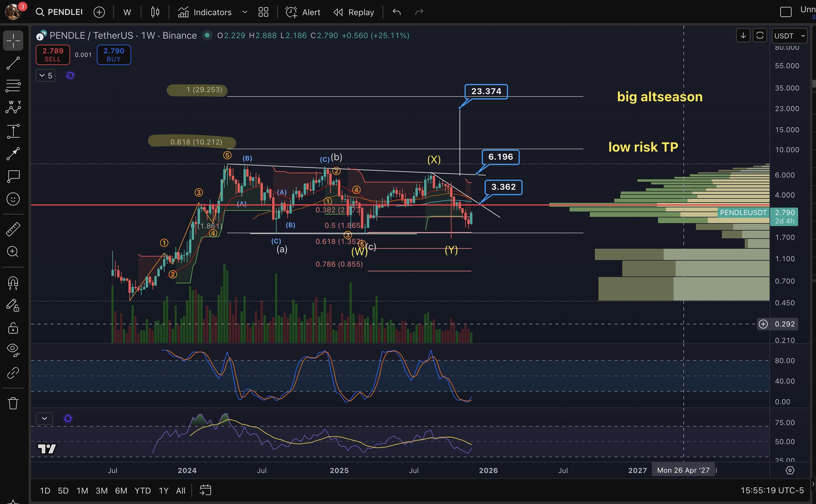Activate the zoom in tool
This screenshot has height=504, width=816.
[x=13, y=252]
